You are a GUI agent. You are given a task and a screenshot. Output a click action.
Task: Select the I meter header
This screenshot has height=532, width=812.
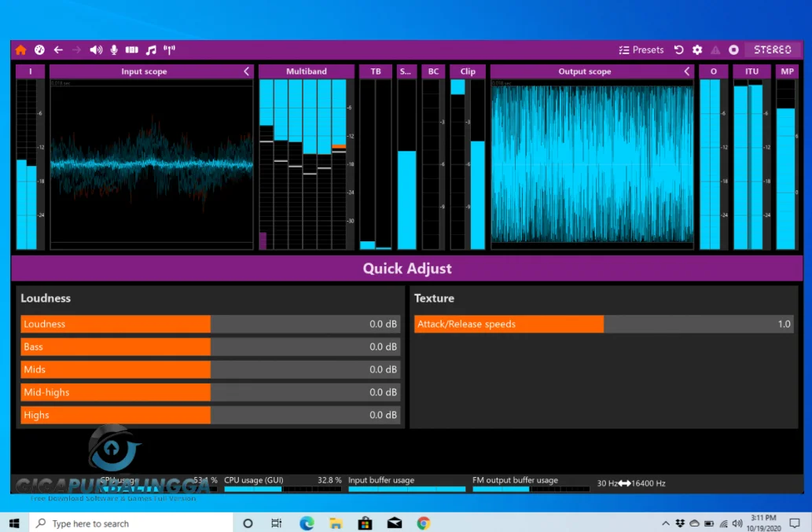click(x=30, y=72)
